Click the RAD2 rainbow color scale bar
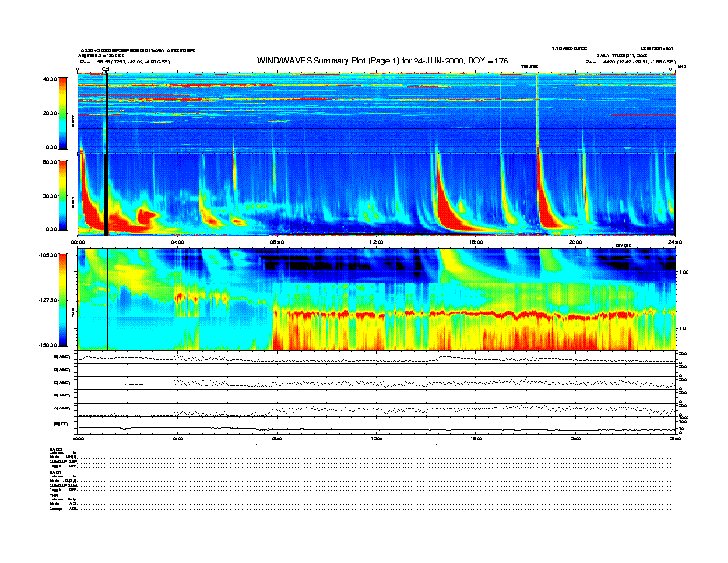728x563 pixels. (63, 113)
